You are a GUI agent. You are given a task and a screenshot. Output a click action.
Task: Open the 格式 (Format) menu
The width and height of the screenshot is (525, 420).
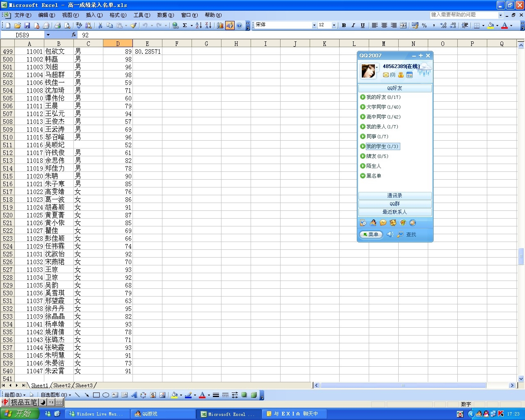click(x=118, y=15)
